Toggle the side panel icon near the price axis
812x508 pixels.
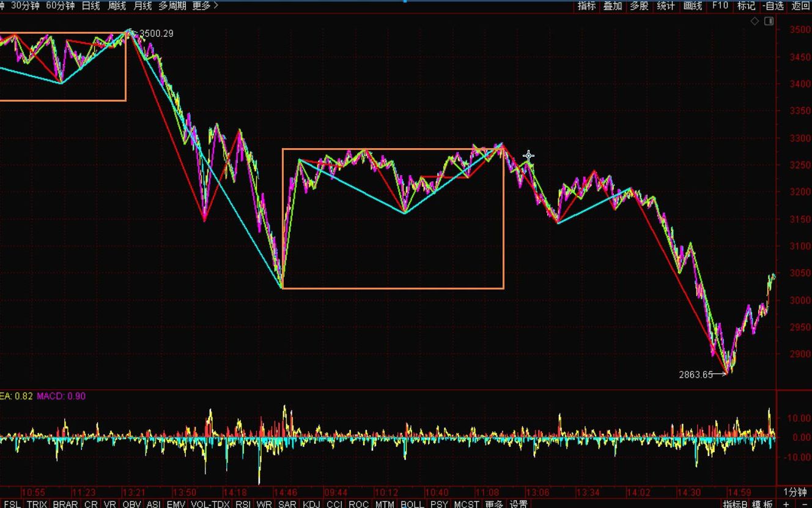tap(769, 21)
